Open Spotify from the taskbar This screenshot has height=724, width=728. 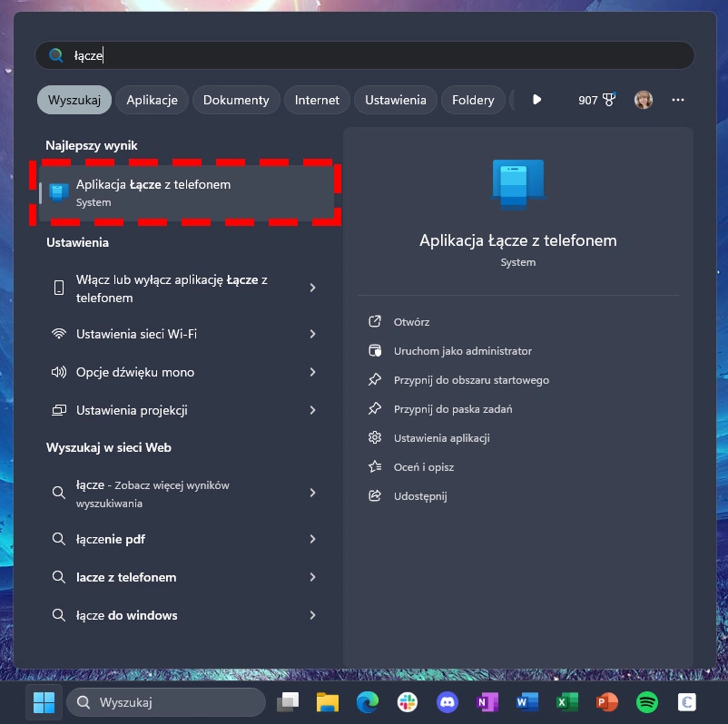(646, 702)
